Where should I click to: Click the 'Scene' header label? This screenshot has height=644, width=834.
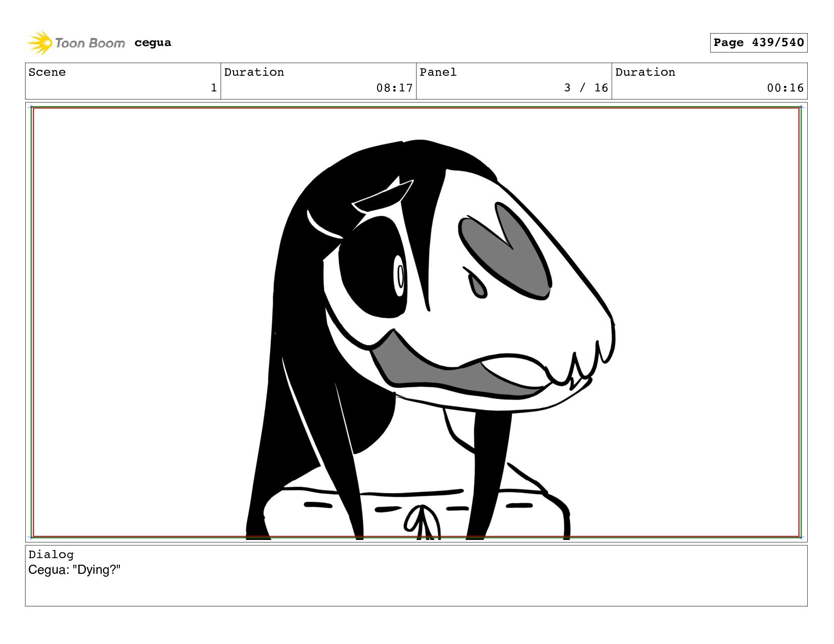(x=47, y=72)
